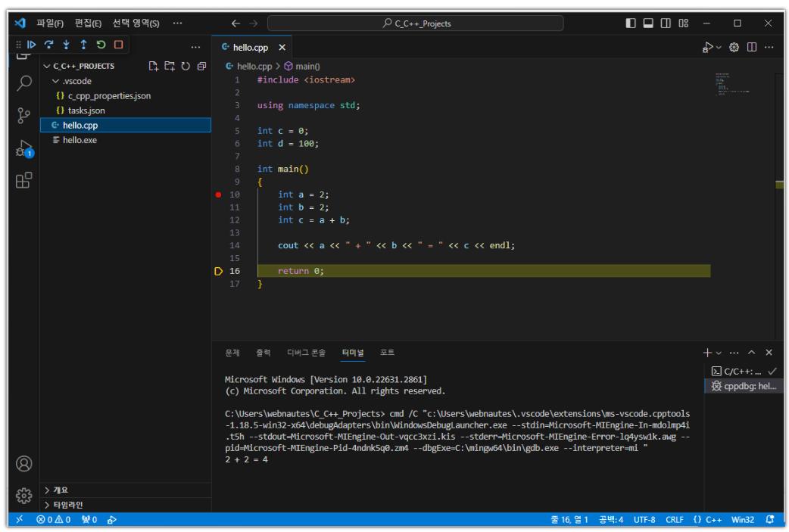This screenshot has height=532, width=789.
Task: Select the C/C++ task terminal
Action: pyautogui.click(x=744, y=372)
